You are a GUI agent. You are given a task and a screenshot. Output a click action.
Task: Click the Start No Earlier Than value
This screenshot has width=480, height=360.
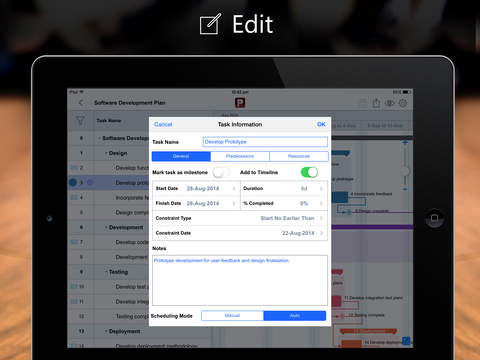[x=287, y=218]
